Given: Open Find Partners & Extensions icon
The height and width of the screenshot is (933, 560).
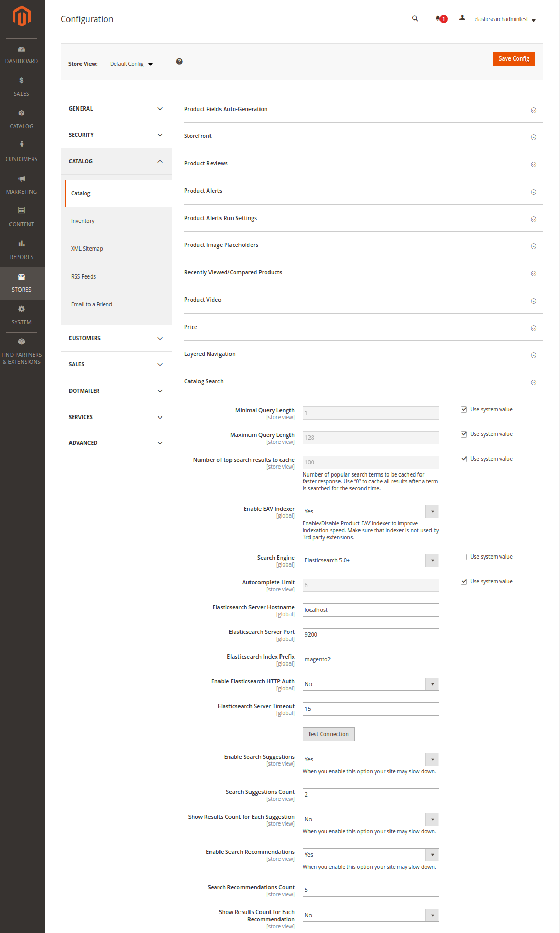Looking at the screenshot, I should point(22,341).
